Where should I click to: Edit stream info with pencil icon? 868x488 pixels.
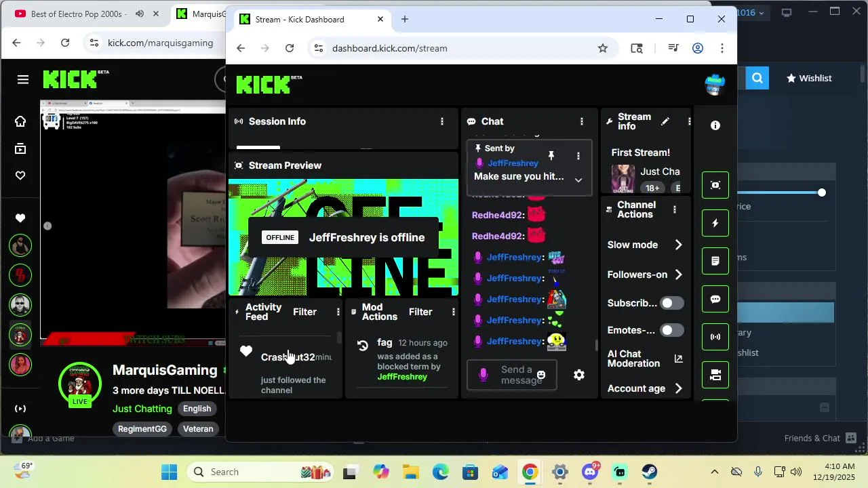pos(665,121)
